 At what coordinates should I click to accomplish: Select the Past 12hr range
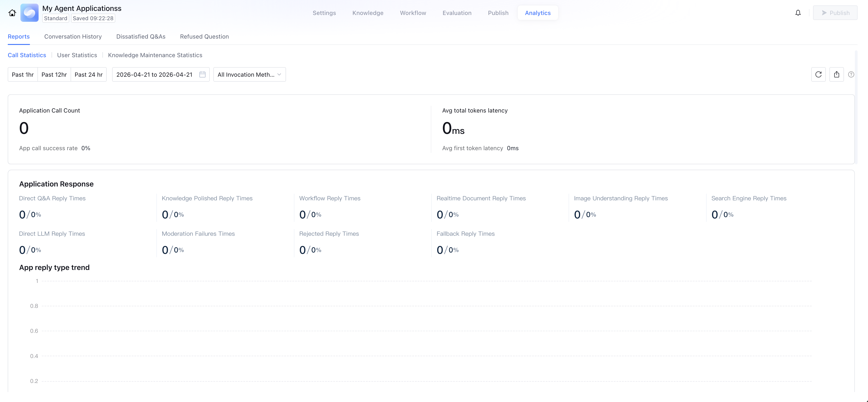[54, 74]
